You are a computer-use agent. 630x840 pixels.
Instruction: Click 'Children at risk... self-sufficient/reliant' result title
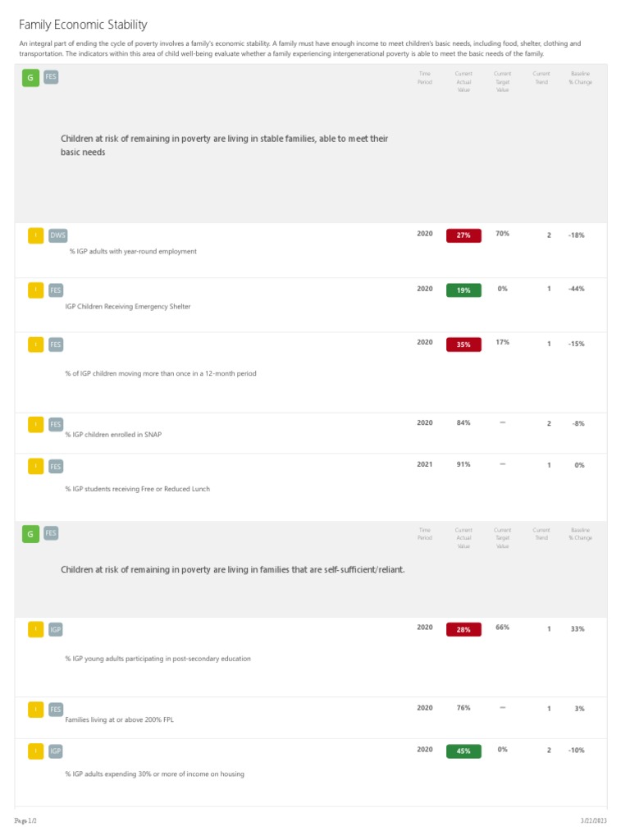(x=232, y=569)
